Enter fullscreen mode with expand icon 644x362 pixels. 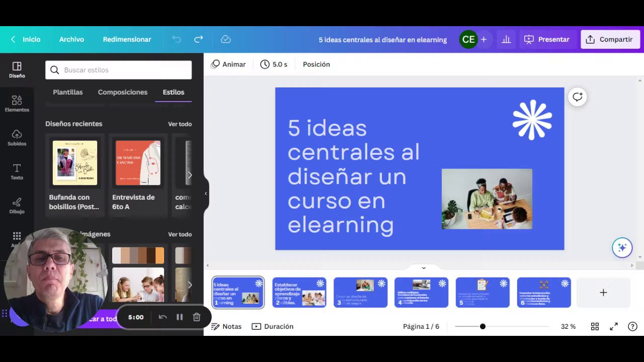(x=613, y=326)
